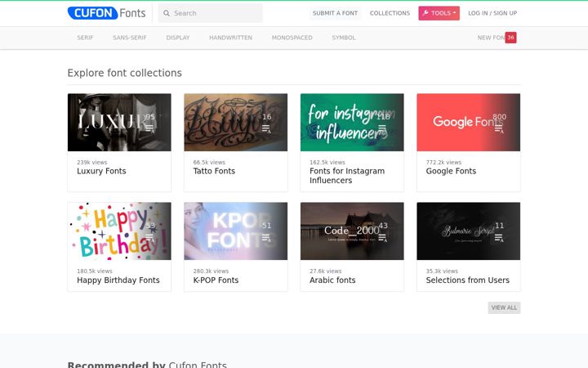Click the 772.2k views text
Image resolution: width=588 pixels, height=368 pixels.
coord(443,162)
